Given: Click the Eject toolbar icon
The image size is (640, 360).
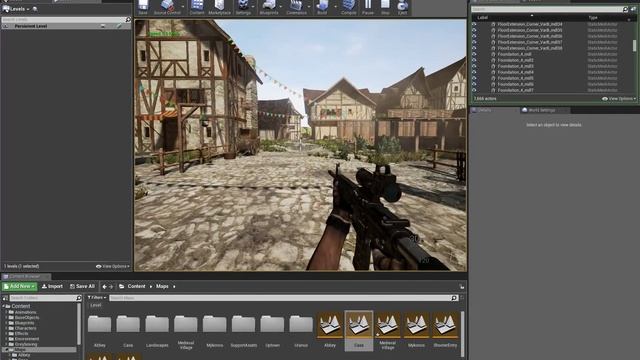Looking at the screenshot, I should click(x=402, y=7).
